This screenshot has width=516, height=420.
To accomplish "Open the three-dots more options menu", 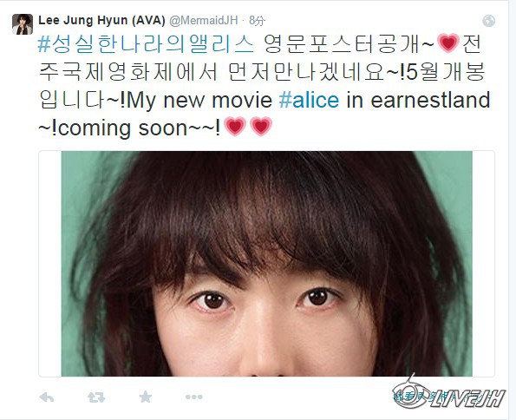I will click(x=194, y=397).
